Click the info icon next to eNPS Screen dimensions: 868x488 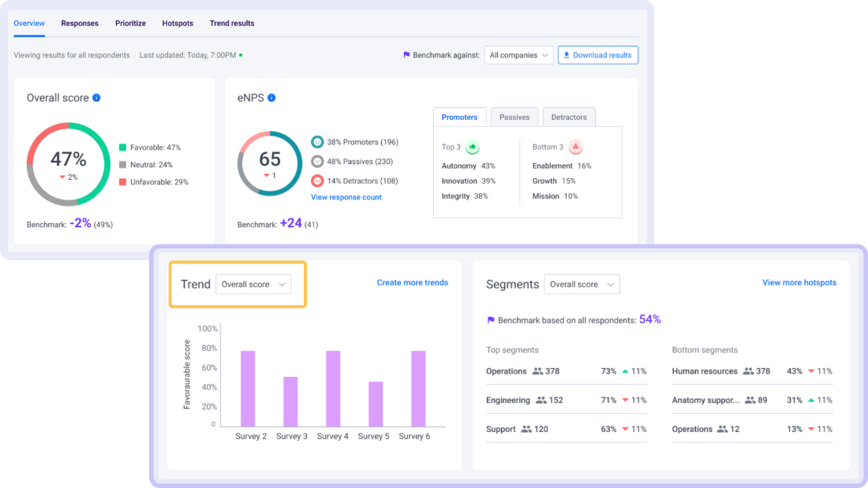pyautogui.click(x=271, y=97)
